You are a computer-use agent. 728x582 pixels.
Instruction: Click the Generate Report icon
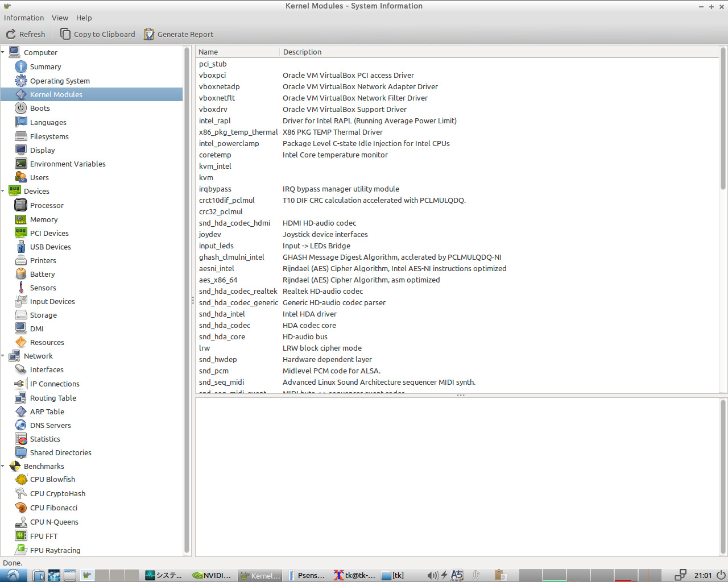tap(149, 34)
